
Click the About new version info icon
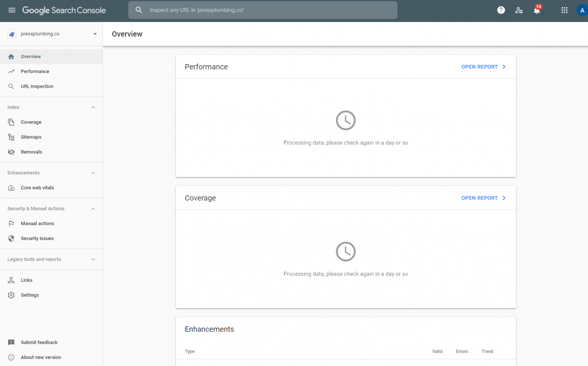pyautogui.click(x=11, y=357)
